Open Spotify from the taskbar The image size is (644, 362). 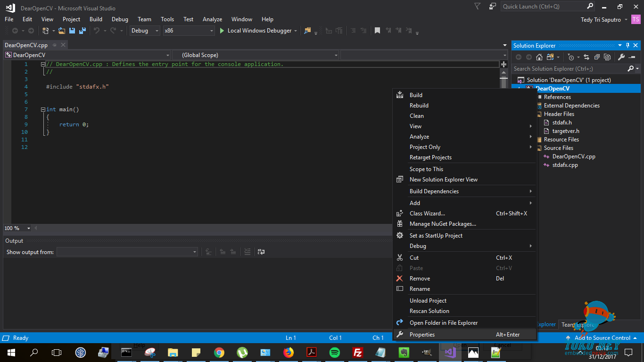(334, 352)
